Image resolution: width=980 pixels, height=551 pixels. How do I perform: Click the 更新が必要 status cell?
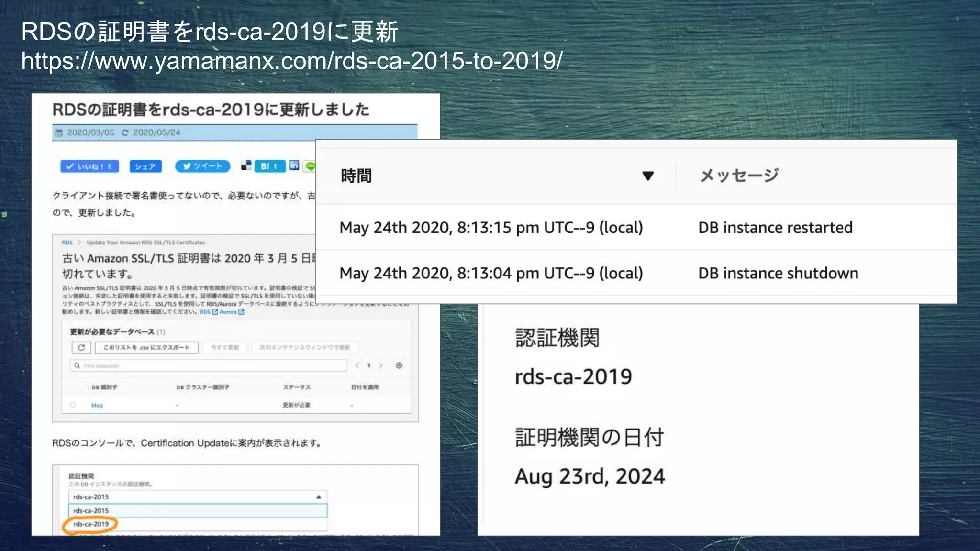coord(297,405)
